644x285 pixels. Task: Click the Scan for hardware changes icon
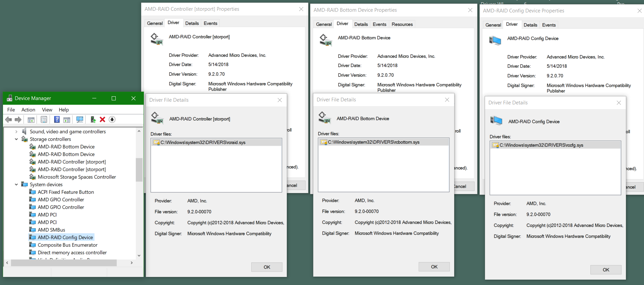pyautogui.click(x=80, y=120)
